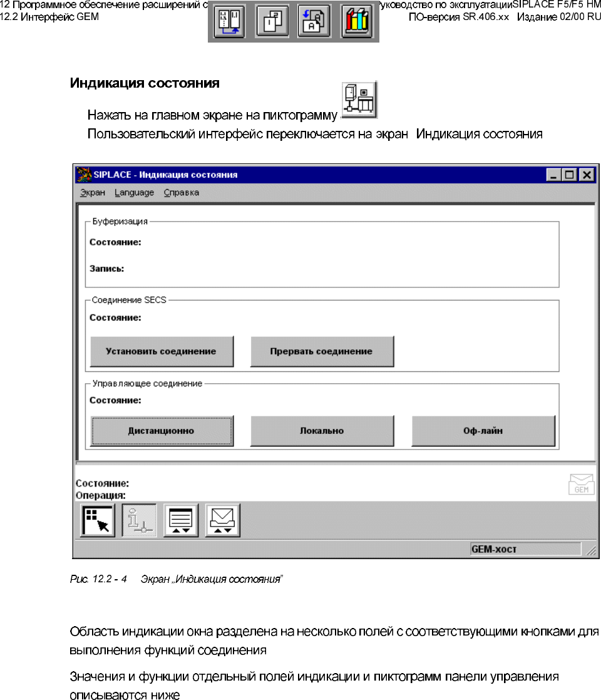Click the Состояние: label above Операция:
This screenshot has width=601, height=700.
coord(102,483)
